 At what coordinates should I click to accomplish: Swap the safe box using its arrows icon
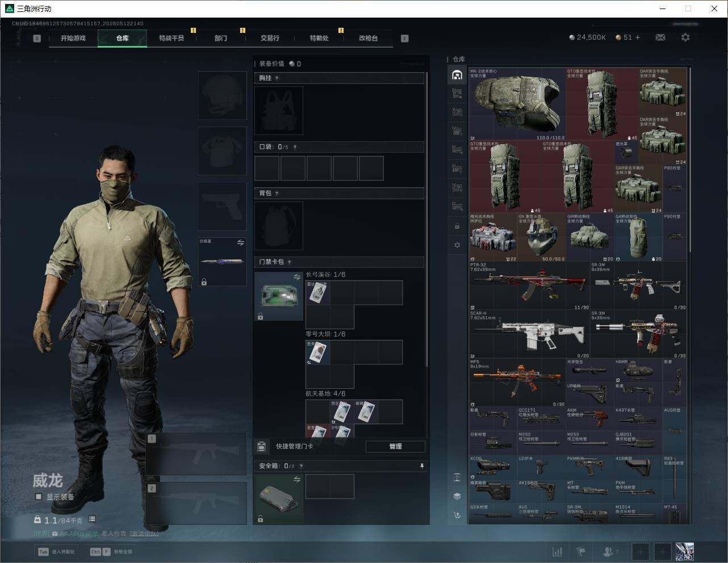296,480
